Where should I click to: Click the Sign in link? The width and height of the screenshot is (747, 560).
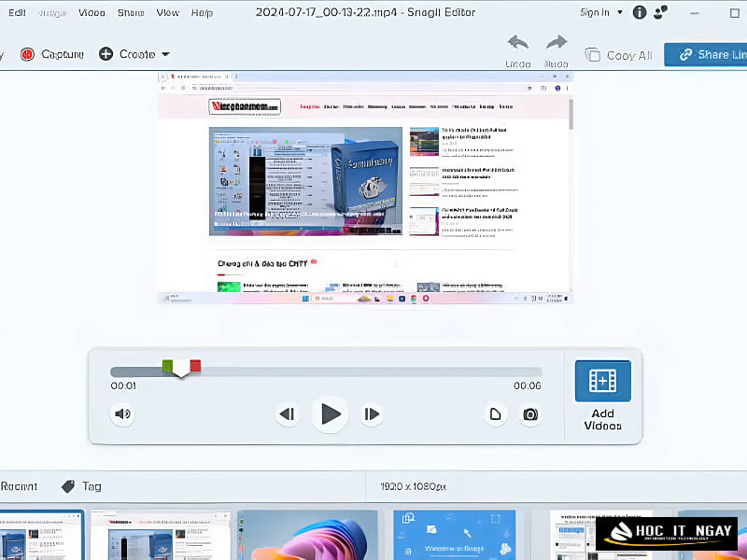tap(595, 13)
